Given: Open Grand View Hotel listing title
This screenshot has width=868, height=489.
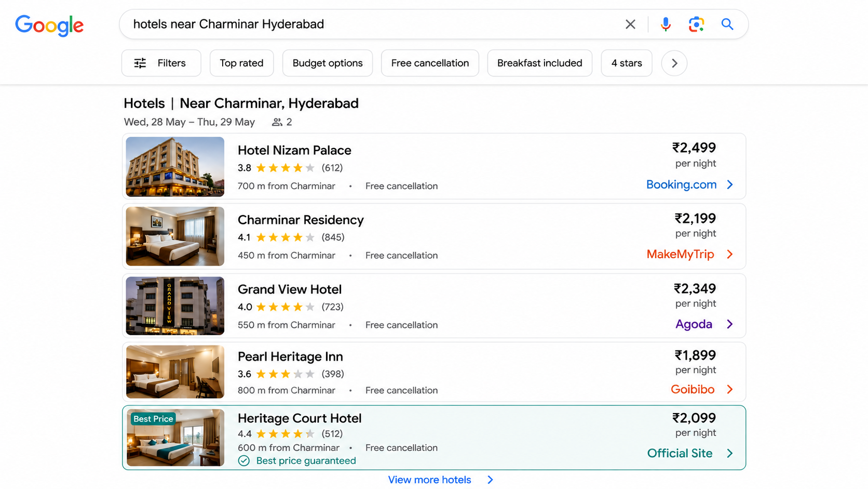Looking at the screenshot, I should (x=290, y=289).
